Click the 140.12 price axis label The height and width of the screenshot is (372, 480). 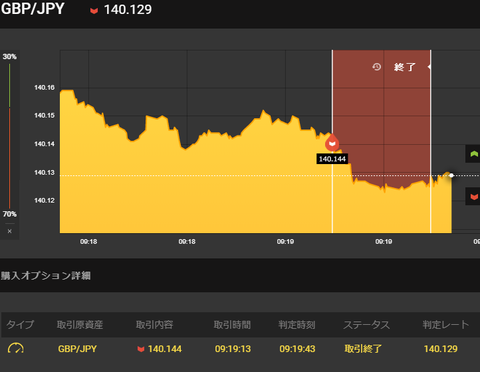pos(44,200)
